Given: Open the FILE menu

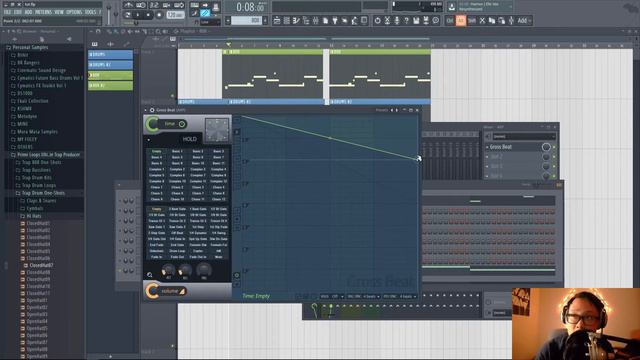Looking at the screenshot, I should click(x=7, y=12).
